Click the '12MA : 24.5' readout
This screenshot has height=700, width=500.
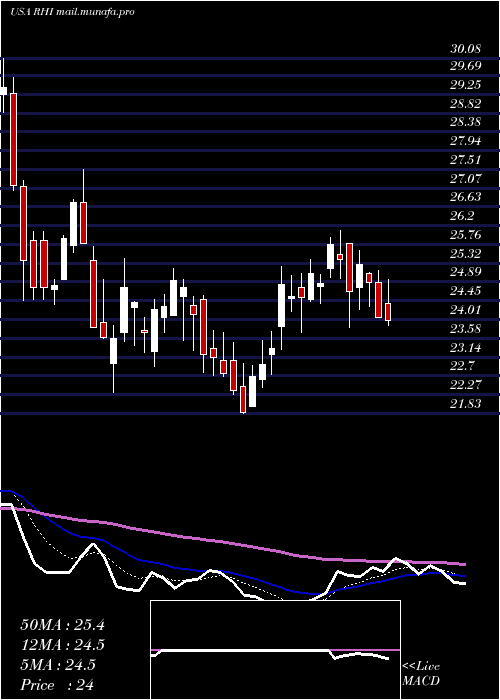click(62, 646)
